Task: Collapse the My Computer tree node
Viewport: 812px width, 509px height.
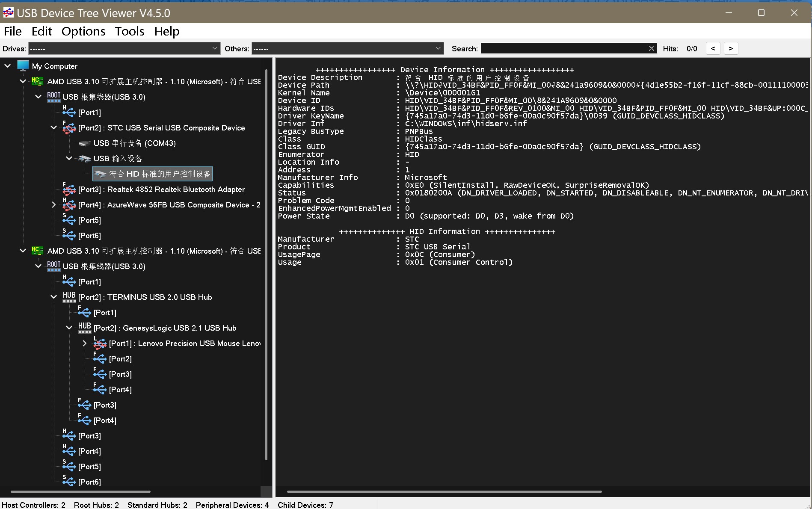Action: click(x=8, y=66)
